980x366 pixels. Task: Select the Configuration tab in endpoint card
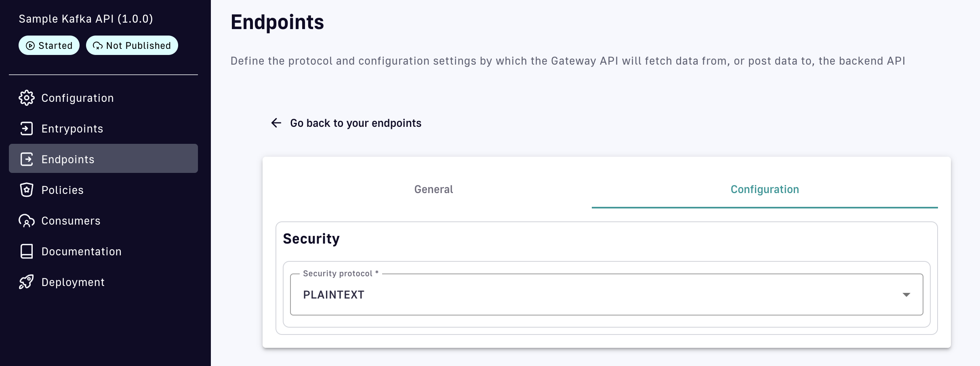(764, 189)
